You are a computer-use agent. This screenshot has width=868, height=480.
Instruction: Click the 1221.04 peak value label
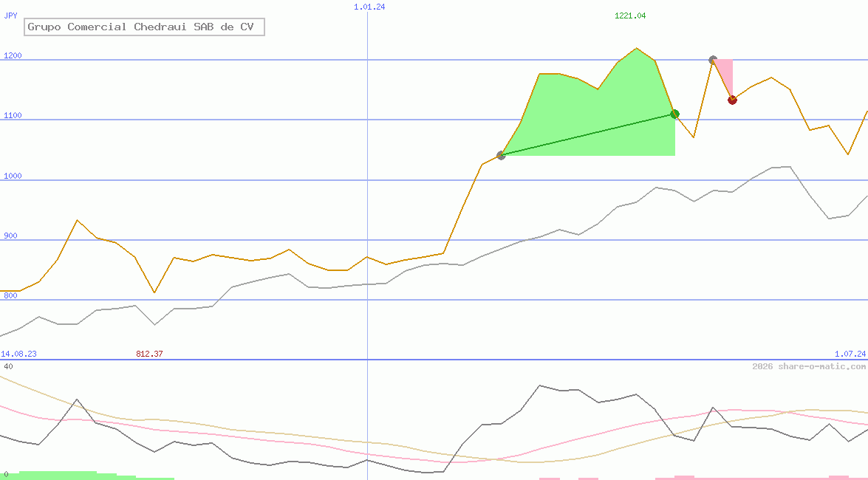630,16
